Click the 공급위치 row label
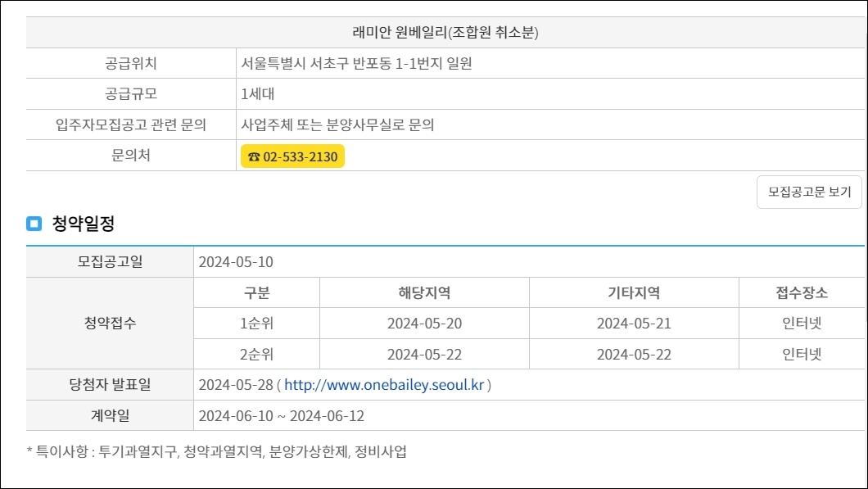This screenshot has height=489, width=868. click(x=131, y=64)
